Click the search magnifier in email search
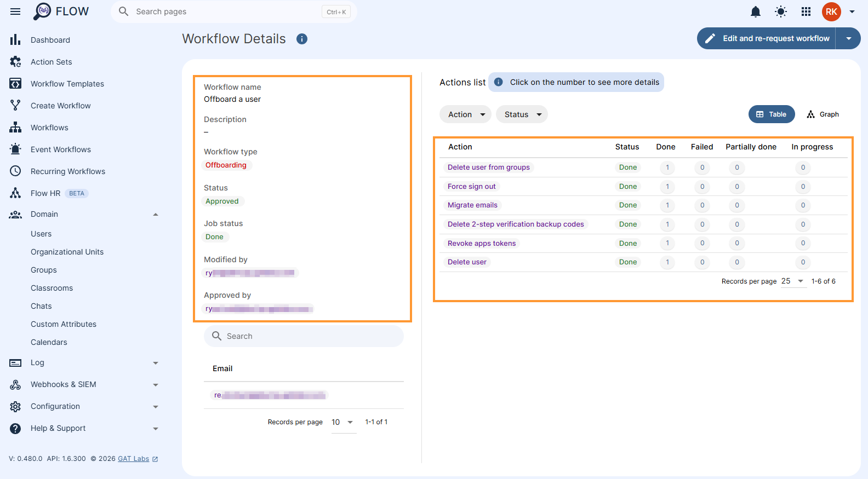 (217, 336)
